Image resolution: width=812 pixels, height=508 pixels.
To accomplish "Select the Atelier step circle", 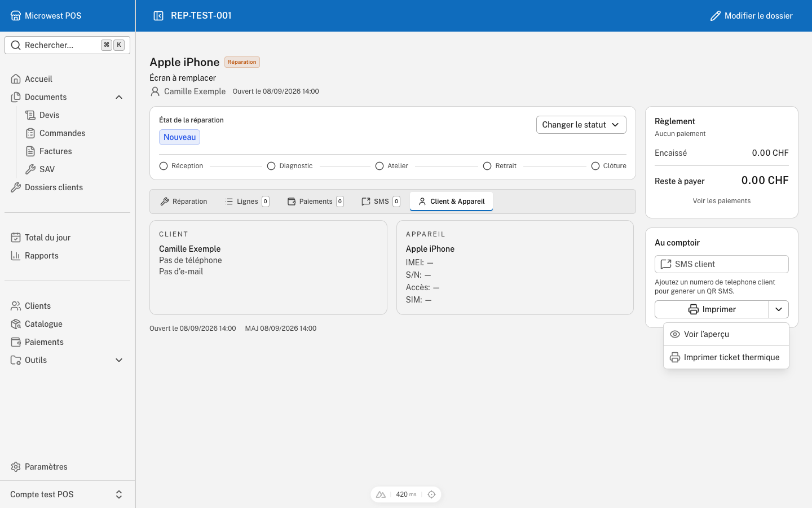I will [379, 166].
